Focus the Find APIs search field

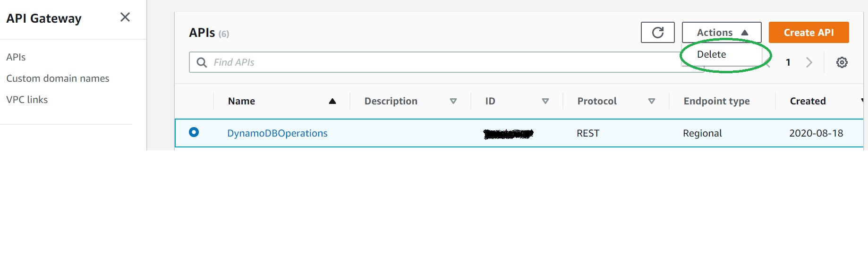(x=446, y=62)
